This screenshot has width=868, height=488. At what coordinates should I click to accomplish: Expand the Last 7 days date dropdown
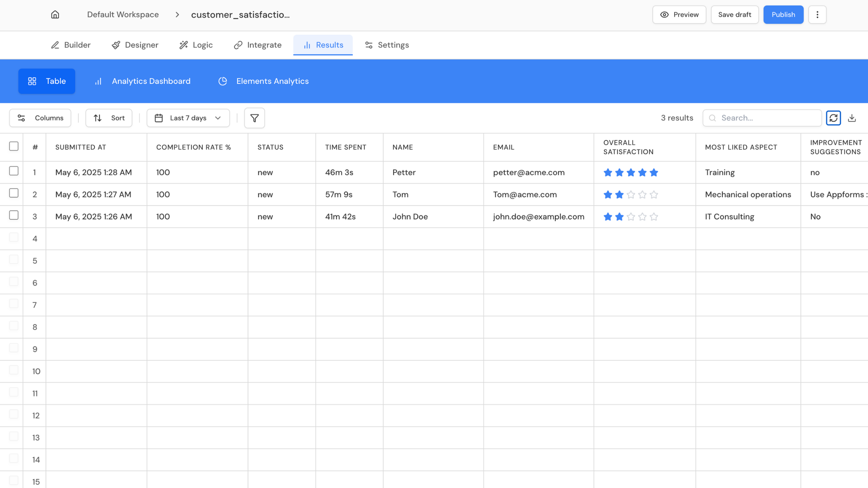188,118
